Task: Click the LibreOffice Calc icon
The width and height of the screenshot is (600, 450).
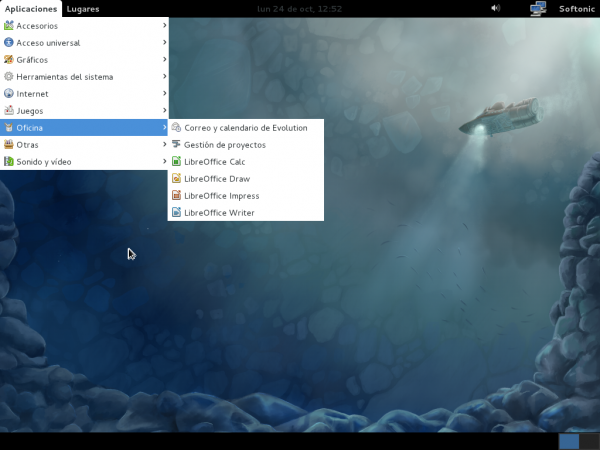Action: tap(176, 161)
